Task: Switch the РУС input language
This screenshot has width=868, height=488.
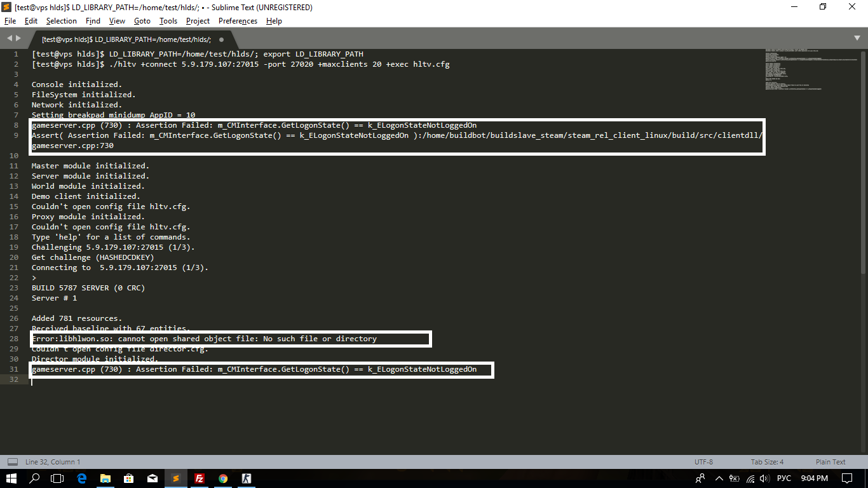Action: (x=784, y=478)
